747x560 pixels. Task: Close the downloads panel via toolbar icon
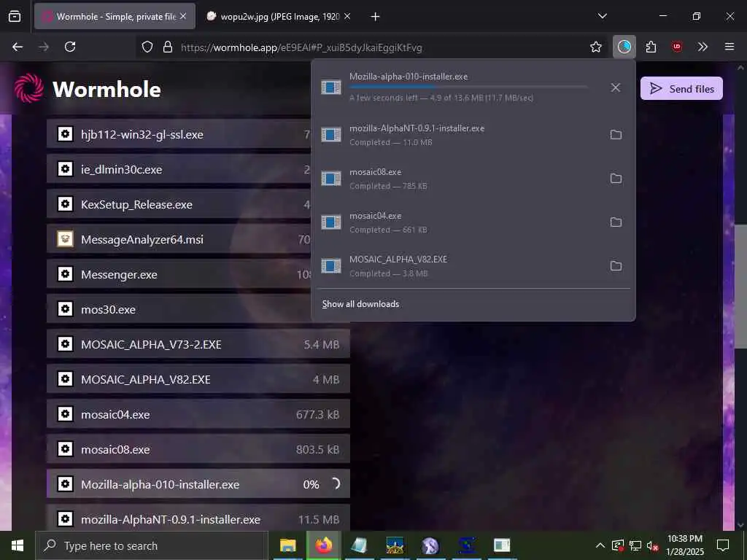[x=624, y=47]
